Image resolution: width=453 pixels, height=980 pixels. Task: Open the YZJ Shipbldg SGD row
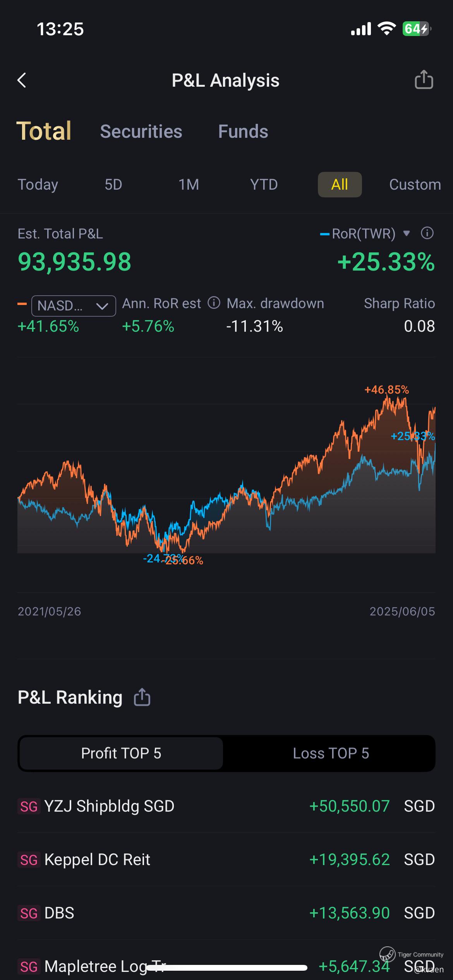[226, 807]
